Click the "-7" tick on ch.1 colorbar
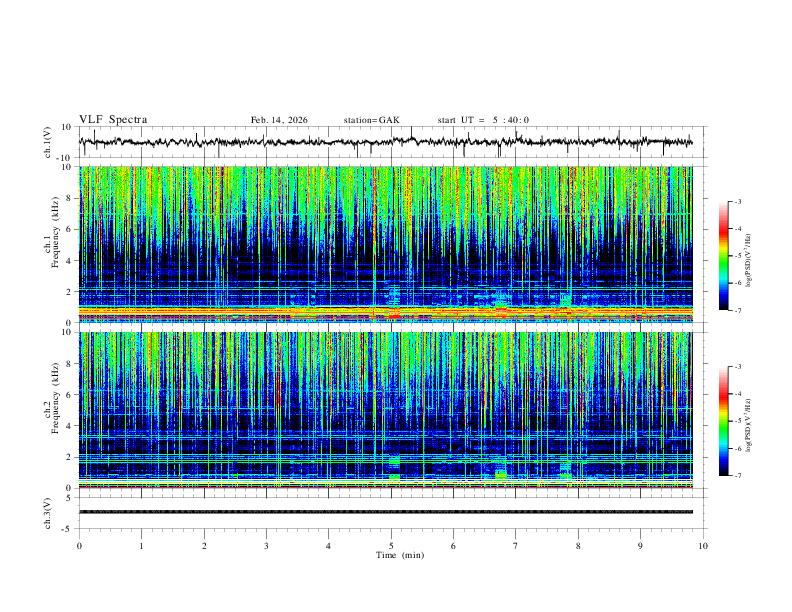Screen dimensions: 792x612 (x=737, y=311)
